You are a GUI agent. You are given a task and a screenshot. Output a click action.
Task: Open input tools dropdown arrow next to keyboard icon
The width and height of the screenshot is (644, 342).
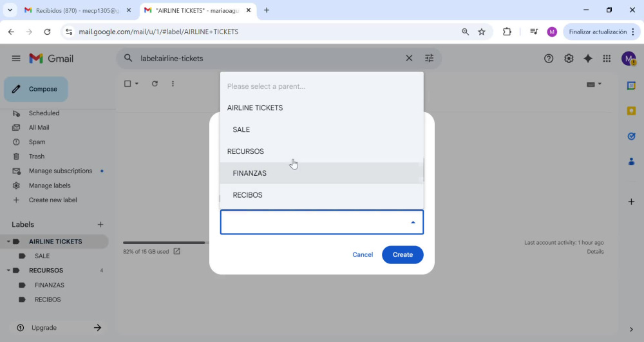[x=600, y=84]
